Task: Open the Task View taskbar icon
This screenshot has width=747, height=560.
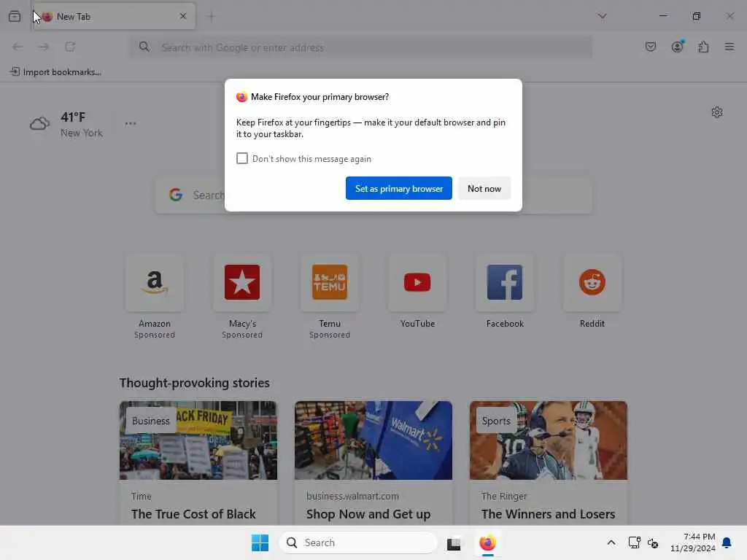Action: 454,543
